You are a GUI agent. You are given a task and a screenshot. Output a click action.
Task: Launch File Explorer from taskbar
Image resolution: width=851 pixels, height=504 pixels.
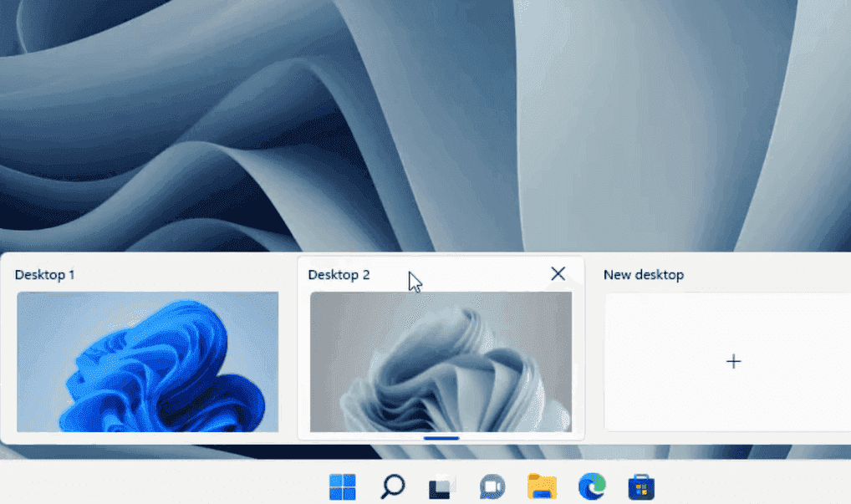(542, 486)
